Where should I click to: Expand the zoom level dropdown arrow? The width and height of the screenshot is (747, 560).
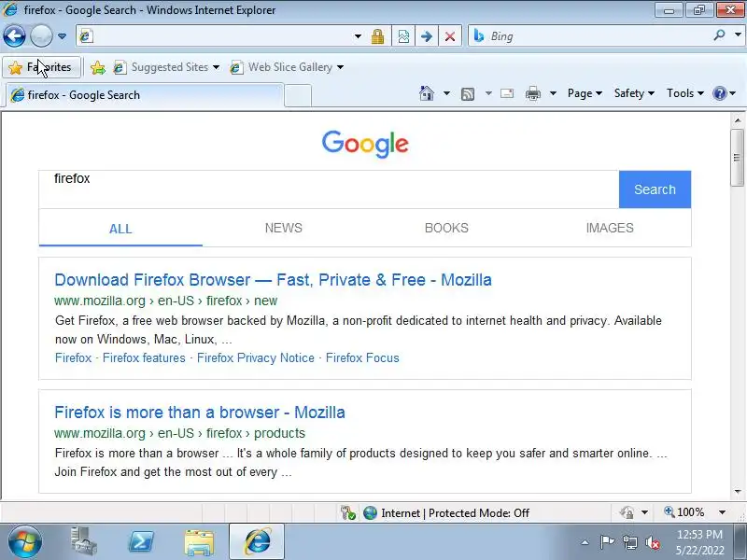click(x=722, y=512)
